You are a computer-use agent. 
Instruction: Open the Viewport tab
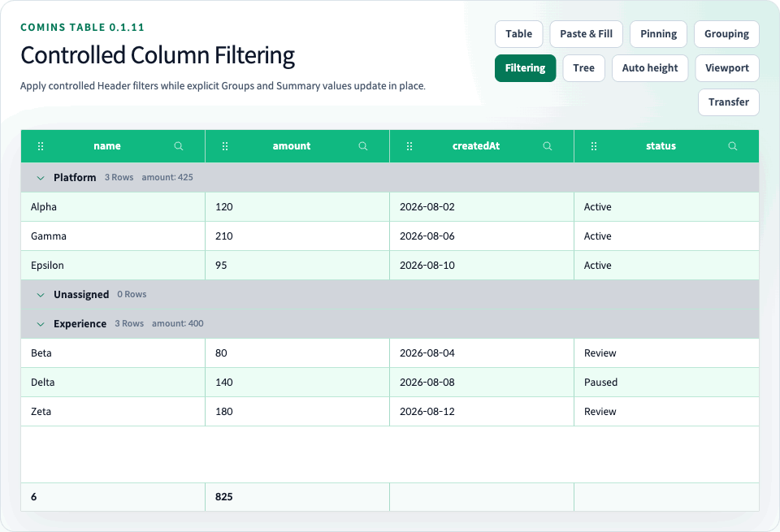tap(726, 68)
